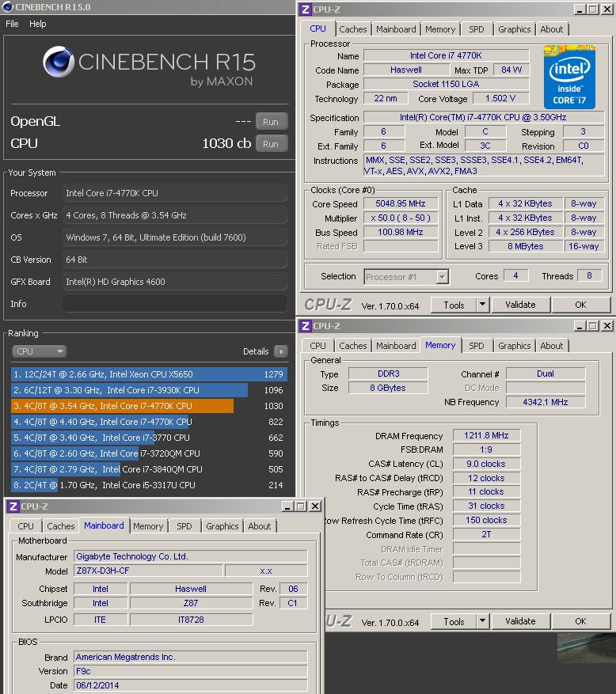
Task: Select SPD tab in Mainboard CPU-Z window
Action: 184,526
